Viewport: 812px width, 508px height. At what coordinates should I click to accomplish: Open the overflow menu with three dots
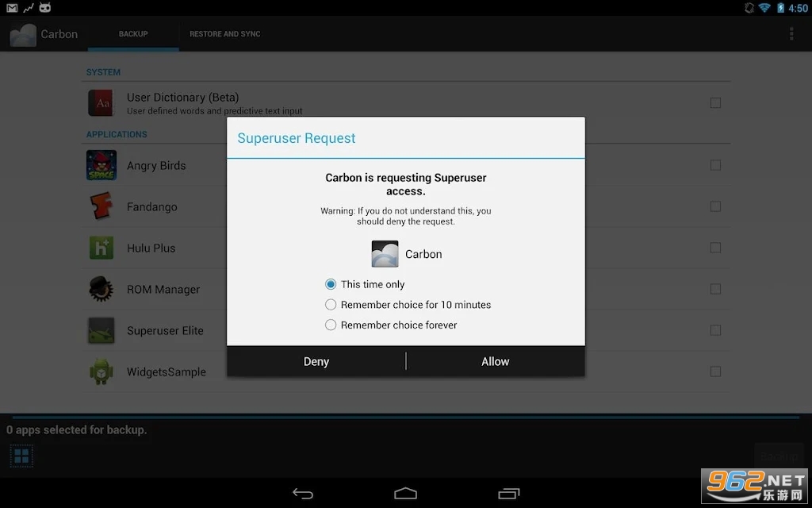click(791, 33)
